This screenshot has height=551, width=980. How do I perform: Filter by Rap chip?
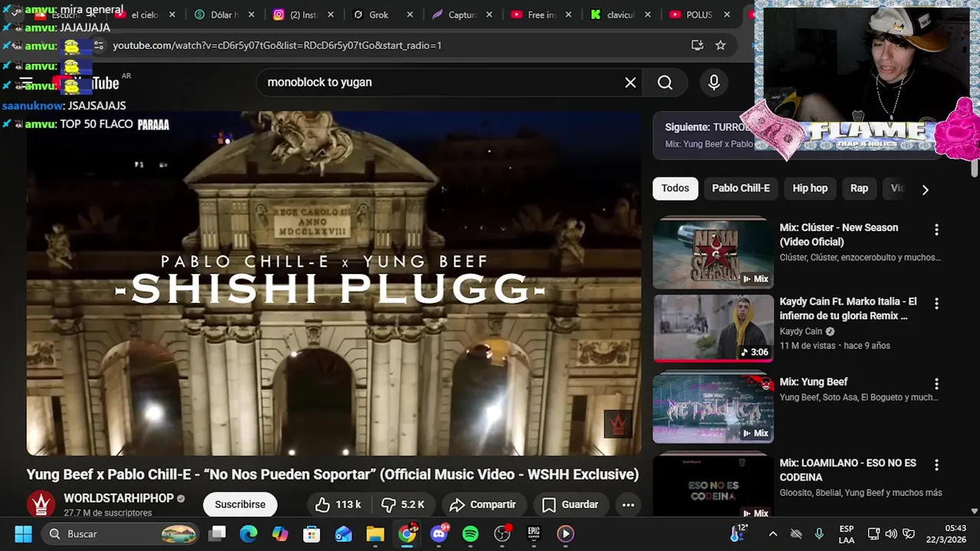[859, 188]
